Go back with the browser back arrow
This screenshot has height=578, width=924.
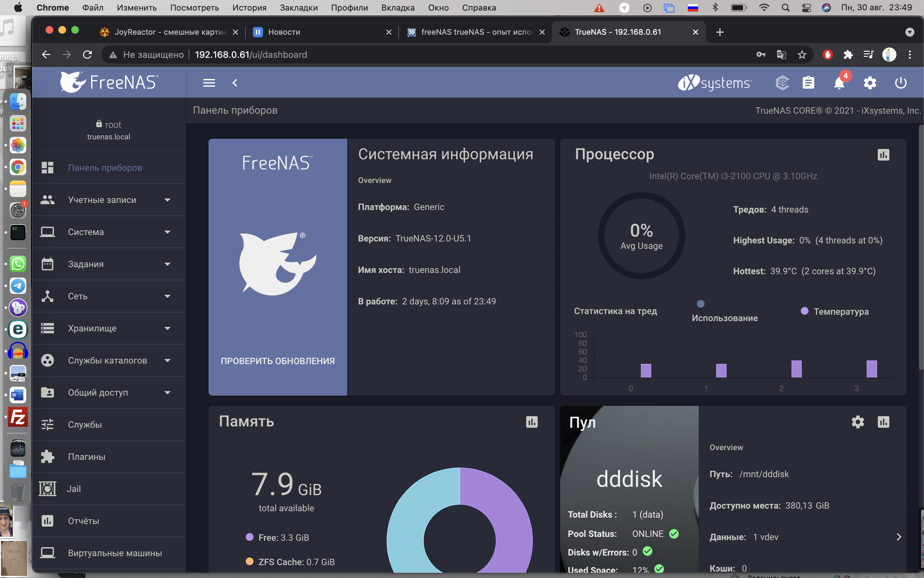pyautogui.click(x=46, y=55)
